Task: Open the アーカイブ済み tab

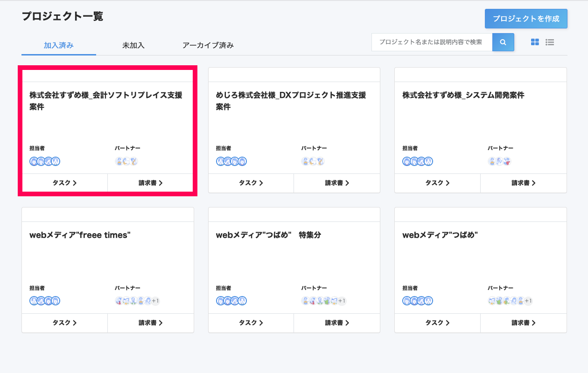Action: (x=208, y=45)
